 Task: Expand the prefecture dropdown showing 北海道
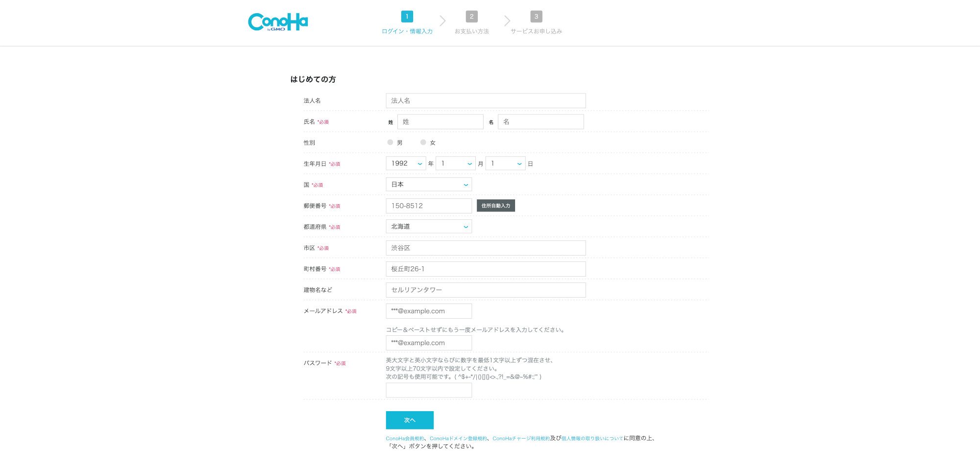429,227
